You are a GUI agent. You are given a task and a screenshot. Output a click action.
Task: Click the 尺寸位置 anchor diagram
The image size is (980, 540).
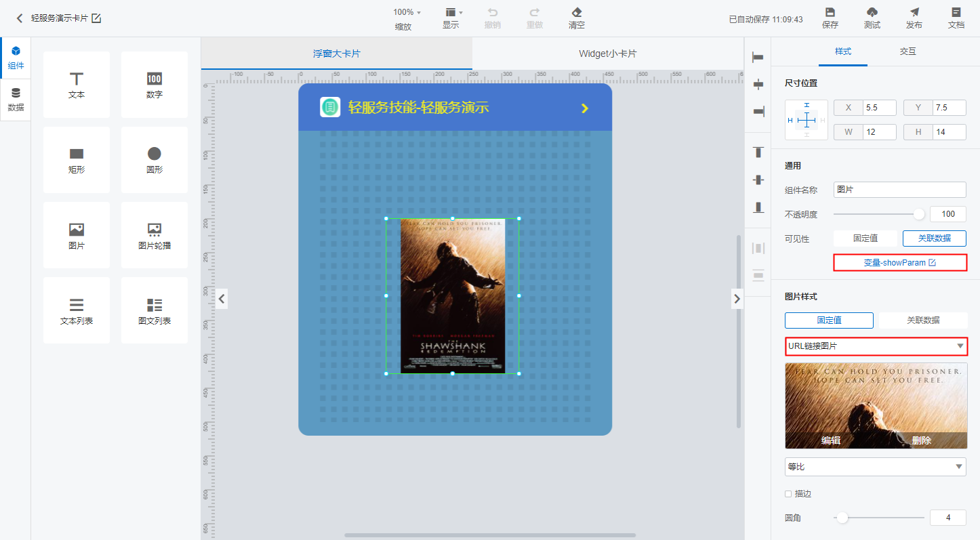(x=807, y=120)
